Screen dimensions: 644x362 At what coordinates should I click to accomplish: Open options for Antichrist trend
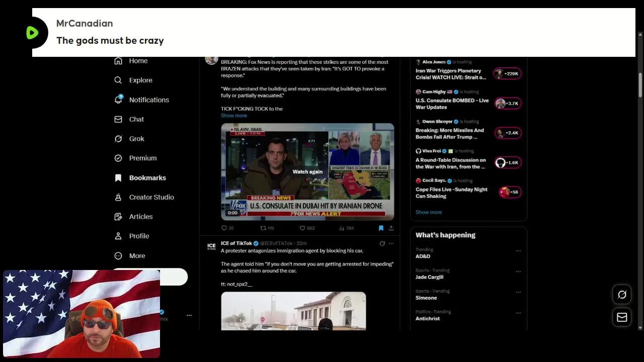pos(518,313)
